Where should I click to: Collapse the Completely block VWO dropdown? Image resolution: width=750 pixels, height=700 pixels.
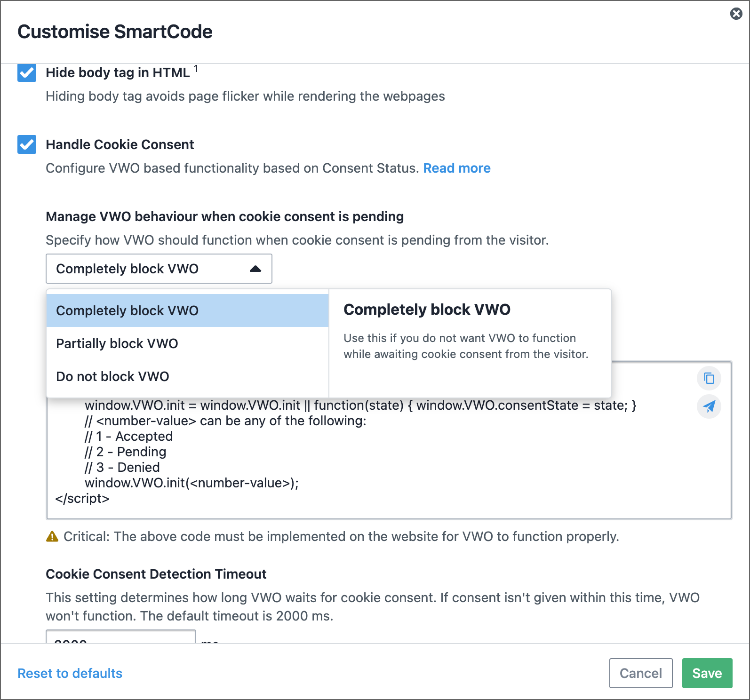[159, 269]
